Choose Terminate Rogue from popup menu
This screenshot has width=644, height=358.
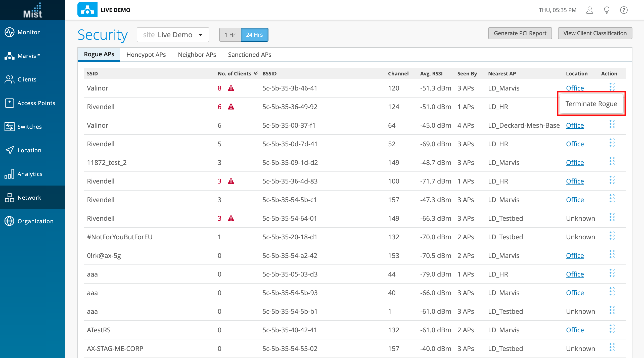click(x=591, y=104)
